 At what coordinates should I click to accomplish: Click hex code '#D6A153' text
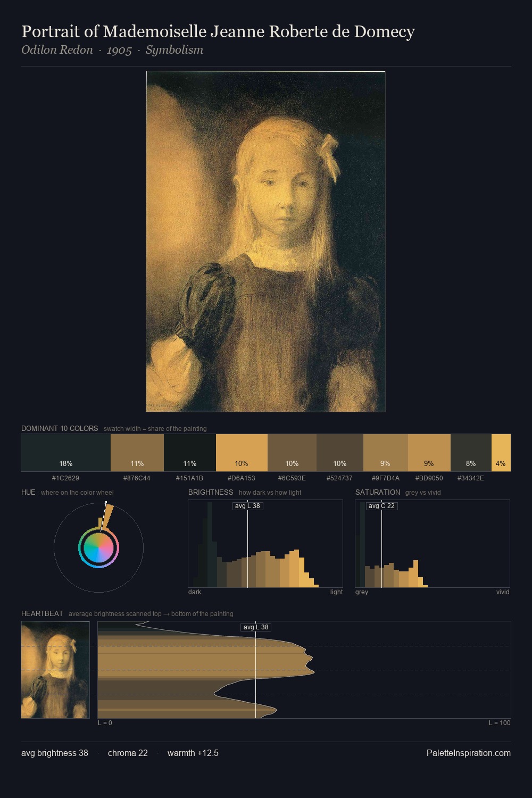242,478
